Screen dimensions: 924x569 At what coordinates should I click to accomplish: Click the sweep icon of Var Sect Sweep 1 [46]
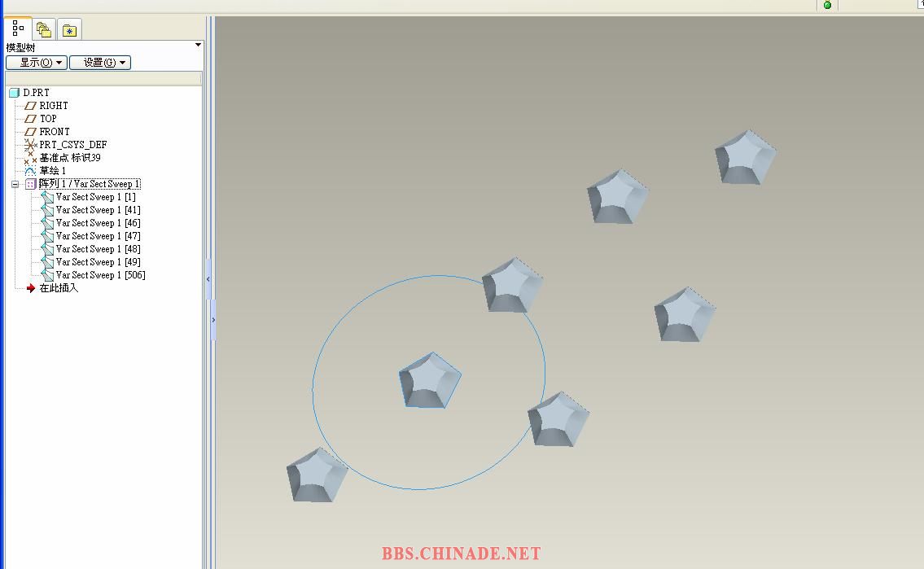click(47, 223)
